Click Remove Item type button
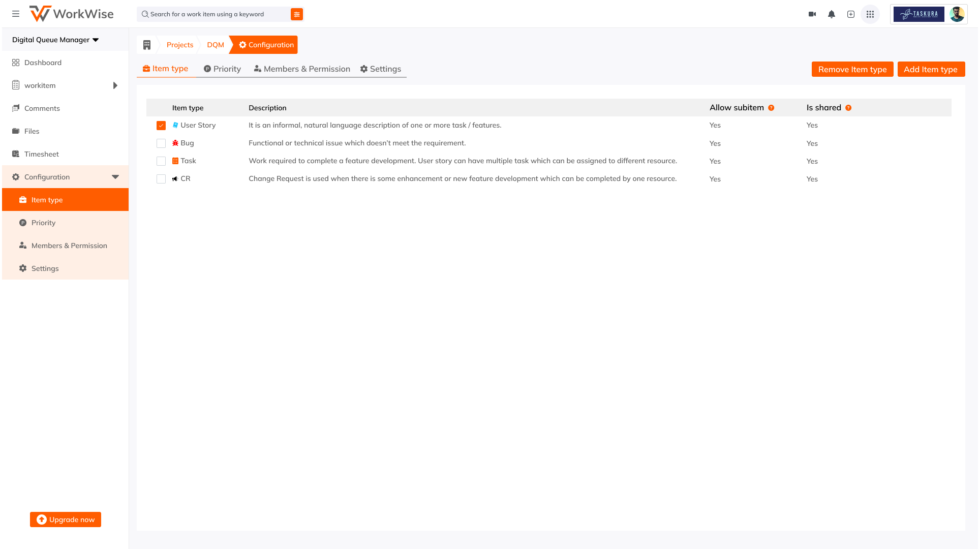Viewport: 980px width, 549px height. (x=852, y=70)
